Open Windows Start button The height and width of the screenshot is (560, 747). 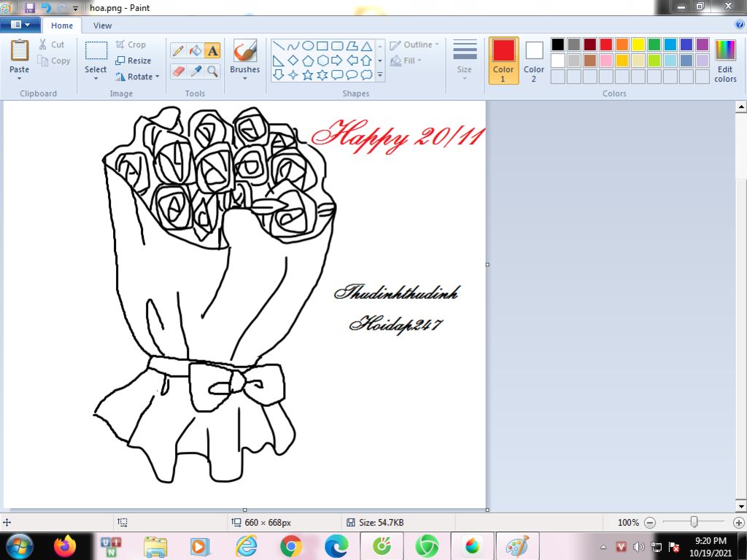click(x=19, y=546)
